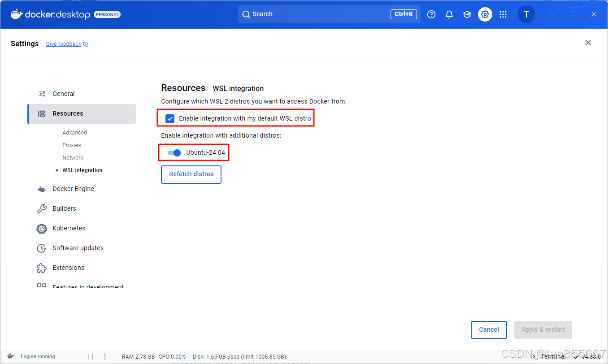
Task: Click the RAM 2.78 GB status entry
Action: pyautogui.click(x=139, y=357)
